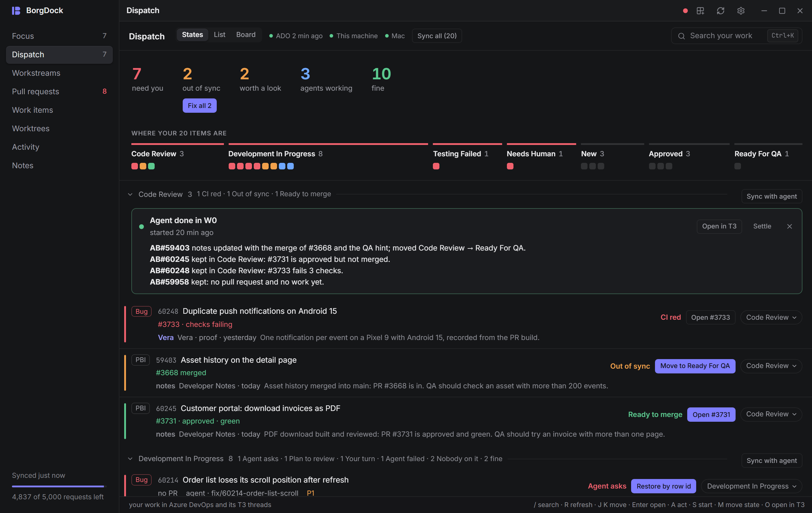
Task: Click the Restore by row id button
Action: [663, 486]
